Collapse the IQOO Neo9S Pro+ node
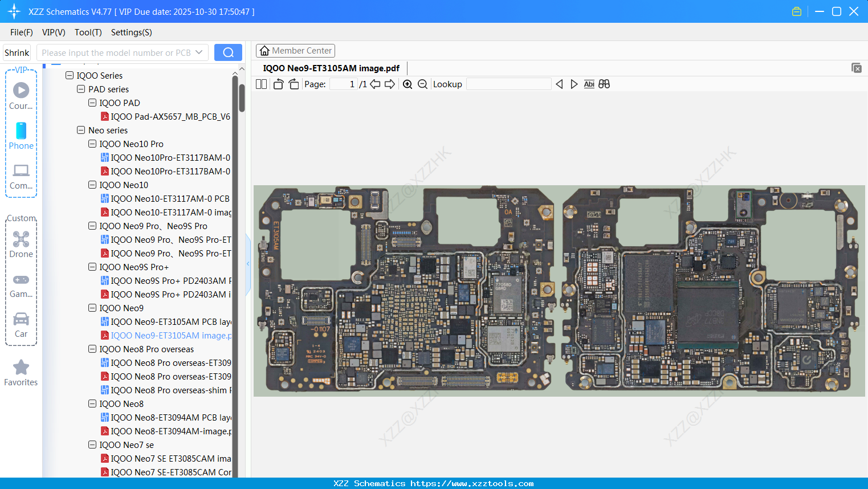The width and height of the screenshot is (868, 489). pyautogui.click(x=92, y=267)
